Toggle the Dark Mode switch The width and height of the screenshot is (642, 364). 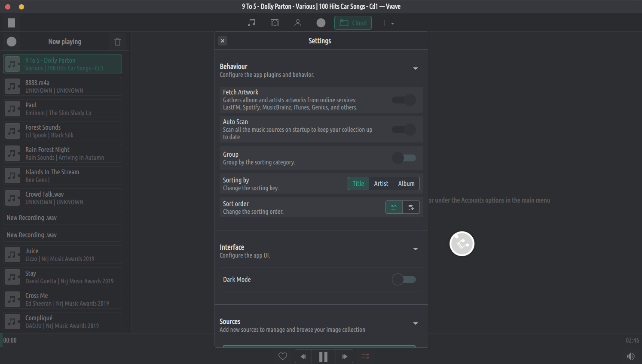pos(404,279)
